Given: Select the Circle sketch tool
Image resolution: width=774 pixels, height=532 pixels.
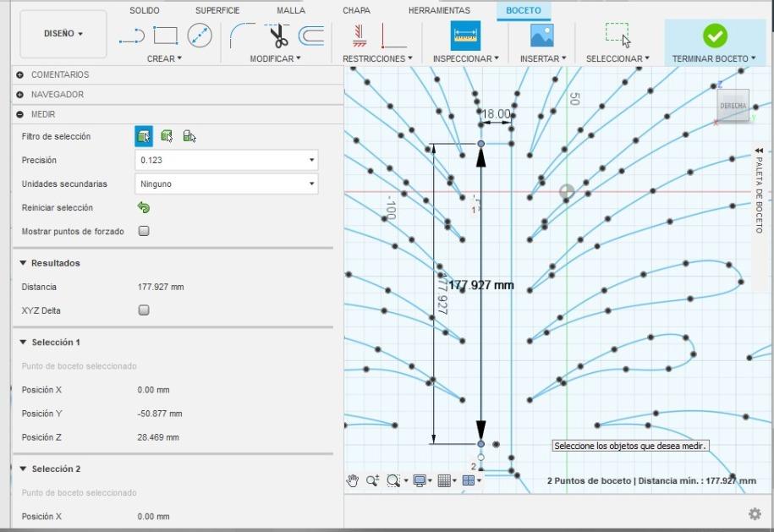Looking at the screenshot, I should (200, 36).
